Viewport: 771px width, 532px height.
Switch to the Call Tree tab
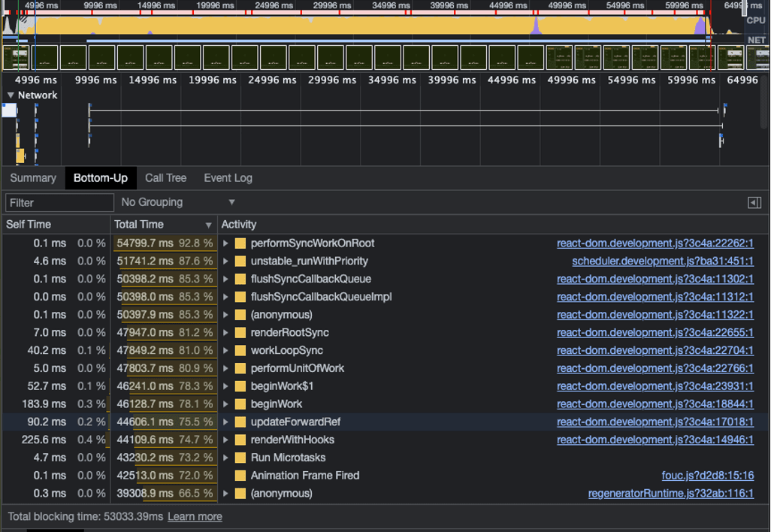pyautogui.click(x=165, y=178)
